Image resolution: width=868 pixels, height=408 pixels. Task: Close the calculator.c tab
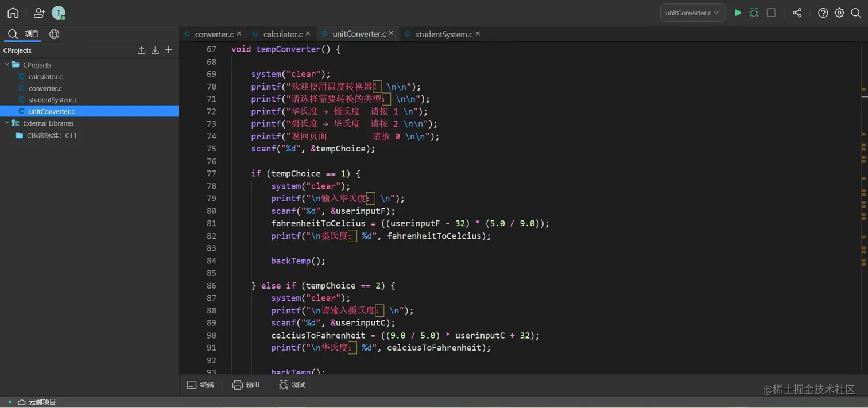(308, 34)
